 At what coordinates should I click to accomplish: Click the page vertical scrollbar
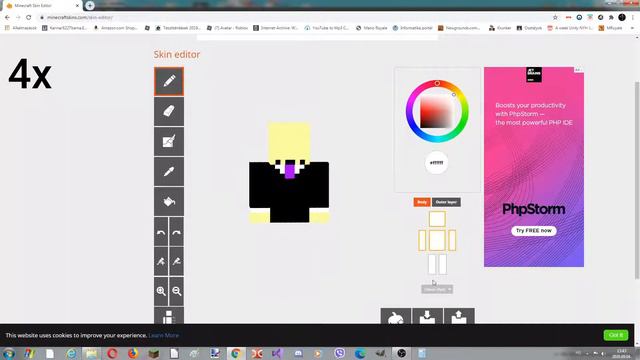click(x=637, y=180)
